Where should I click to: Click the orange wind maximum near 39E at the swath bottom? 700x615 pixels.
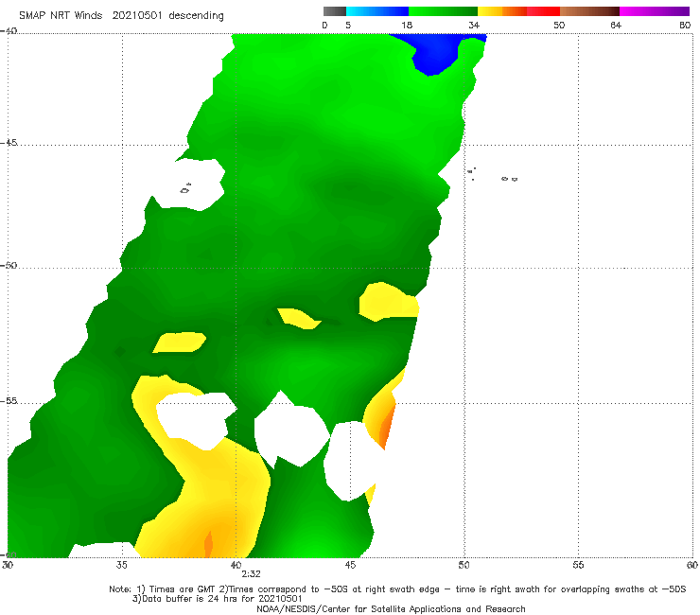tap(208, 544)
